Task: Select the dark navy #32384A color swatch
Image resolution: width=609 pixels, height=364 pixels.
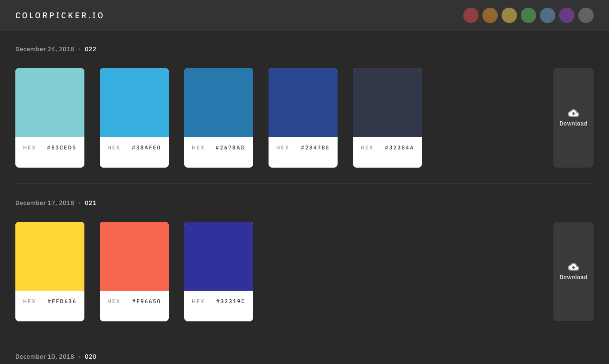Action: coord(387,102)
